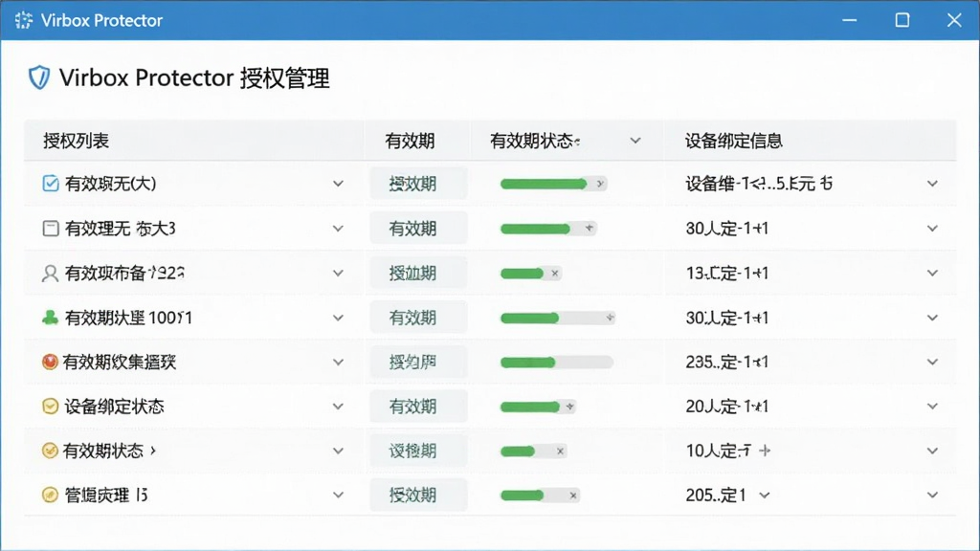Click the progress bar in the red-icon row
Viewport: 980px width, 551px height.
pyautogui.click(x=556, y=363)
